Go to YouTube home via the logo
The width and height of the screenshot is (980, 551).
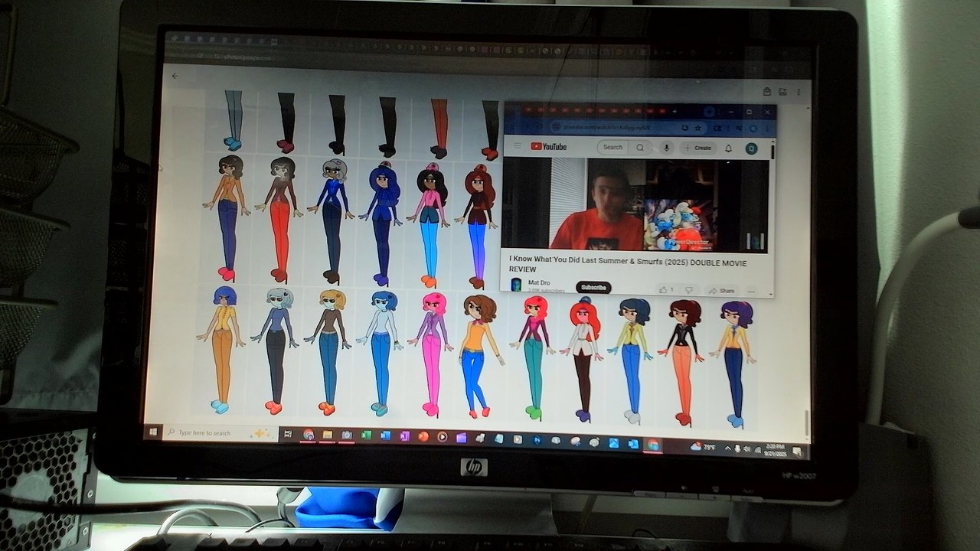(548, 146)
